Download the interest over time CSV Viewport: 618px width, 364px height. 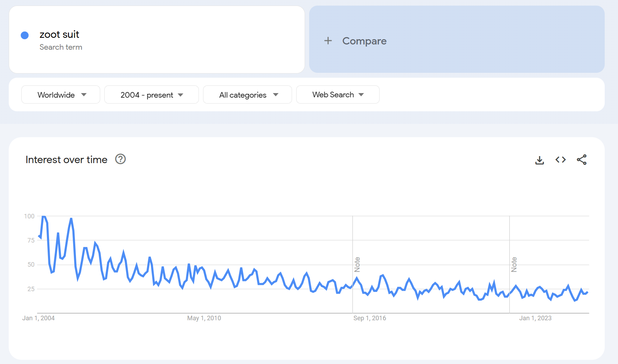point(540,160)
